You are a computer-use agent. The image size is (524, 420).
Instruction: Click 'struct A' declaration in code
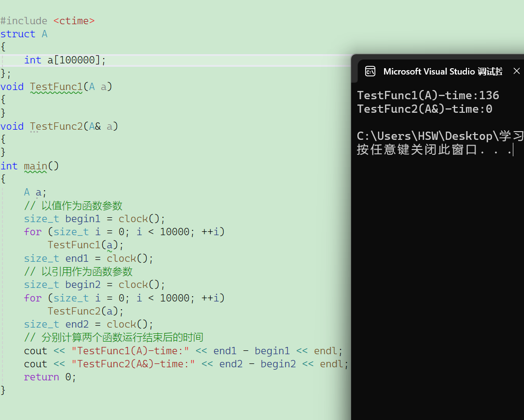tap(24, 34)
